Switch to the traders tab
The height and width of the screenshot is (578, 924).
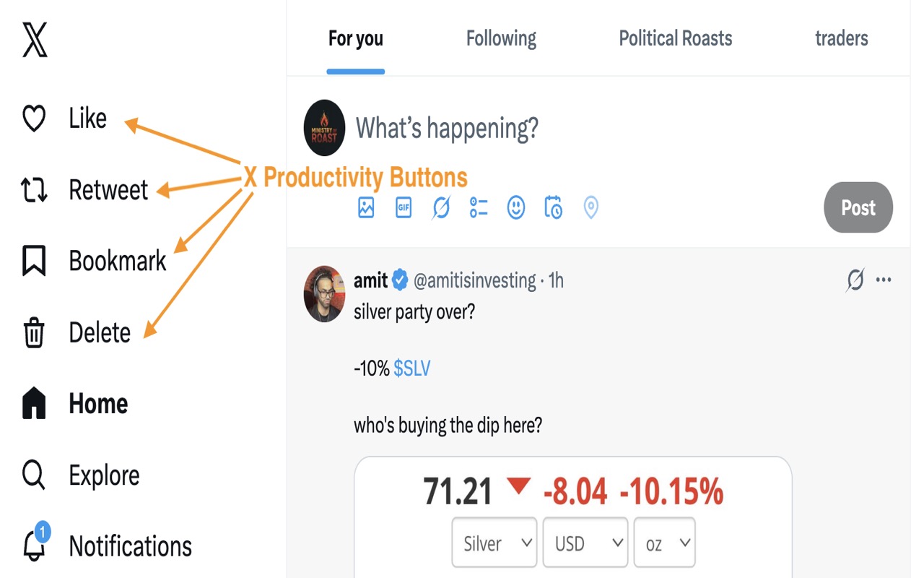coord(841,38)
